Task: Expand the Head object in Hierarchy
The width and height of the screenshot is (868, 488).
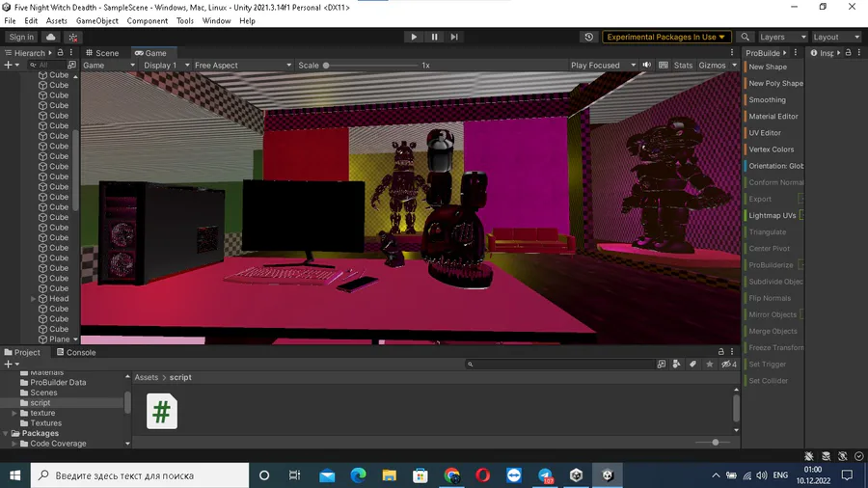Action: (x=33, y=299)
